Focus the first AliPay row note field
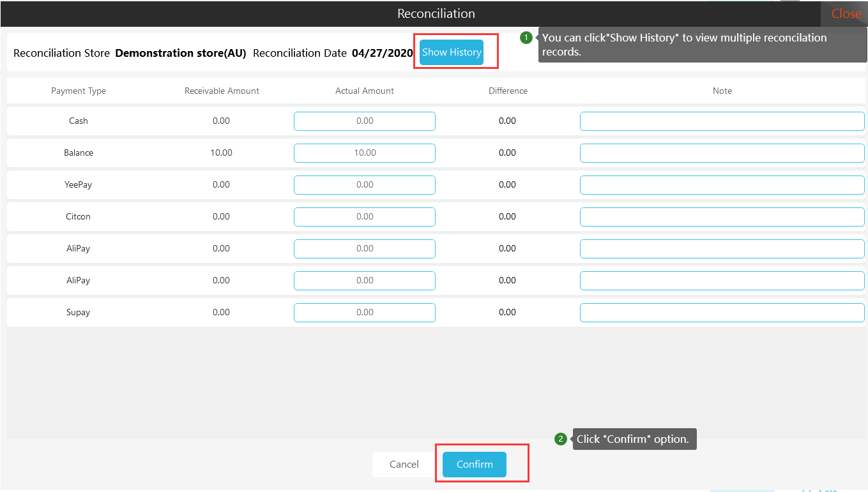The width and height of the screenshot is (868, 492). (x=722, y=249)
